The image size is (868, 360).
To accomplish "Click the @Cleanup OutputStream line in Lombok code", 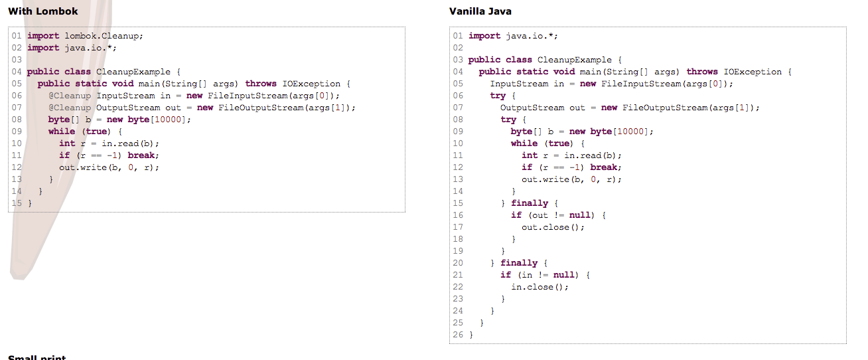I will coord(202,108).
